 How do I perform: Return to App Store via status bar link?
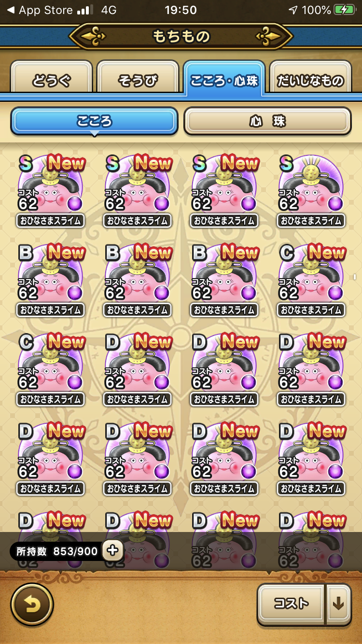point(40,10)
